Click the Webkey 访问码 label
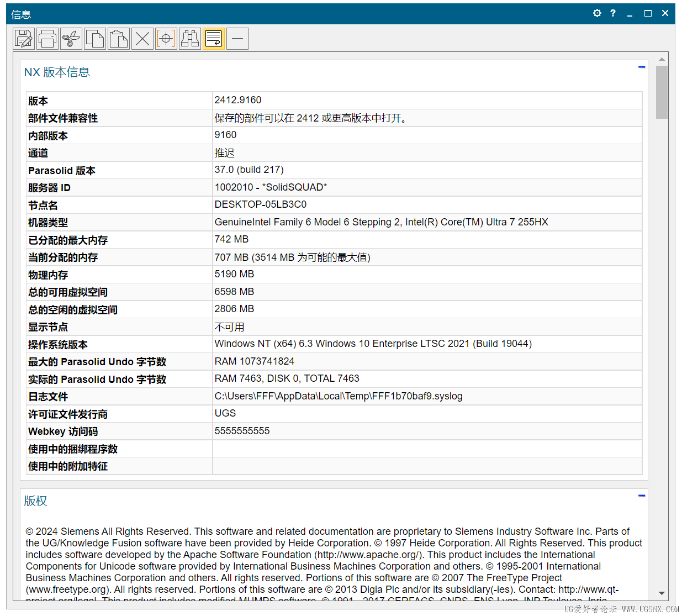 (63, 431)
